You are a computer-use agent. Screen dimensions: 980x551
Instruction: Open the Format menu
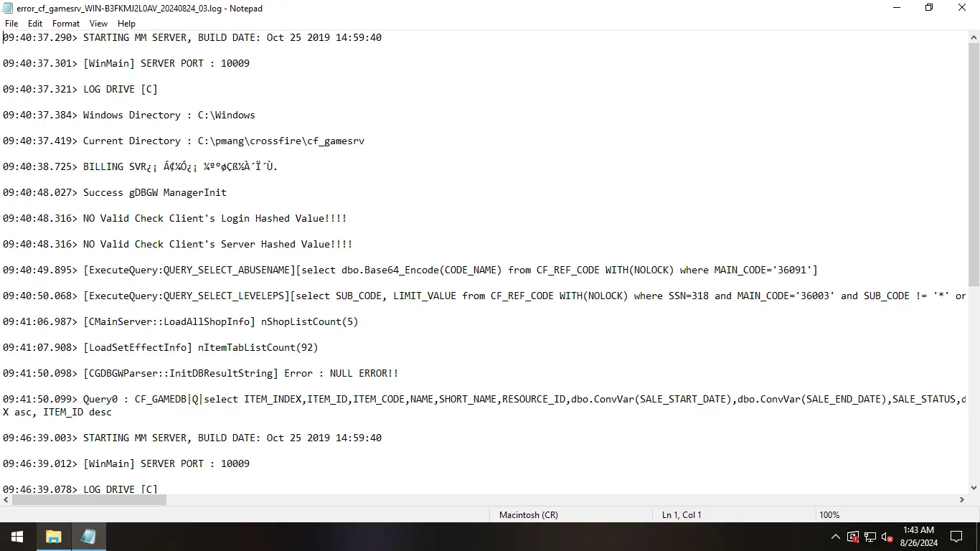click(66, 24)
